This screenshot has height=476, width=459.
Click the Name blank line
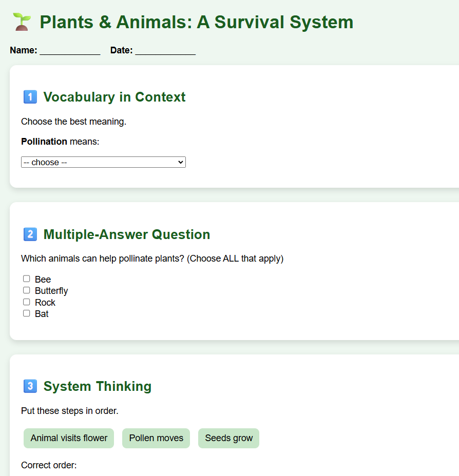[70, 51]
